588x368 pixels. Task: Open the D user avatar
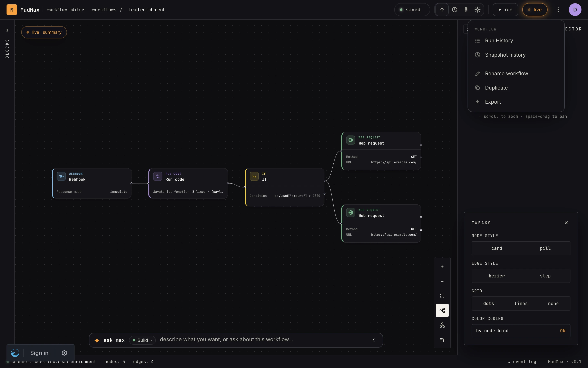pyautogui.click(x=575, y=10)
